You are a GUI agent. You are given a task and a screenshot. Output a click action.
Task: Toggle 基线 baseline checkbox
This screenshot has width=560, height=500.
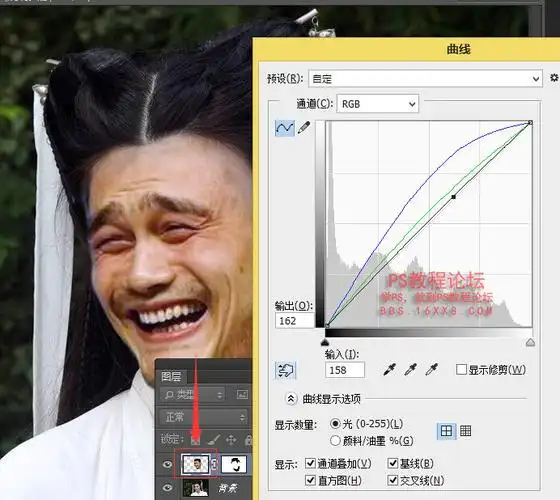393,464
